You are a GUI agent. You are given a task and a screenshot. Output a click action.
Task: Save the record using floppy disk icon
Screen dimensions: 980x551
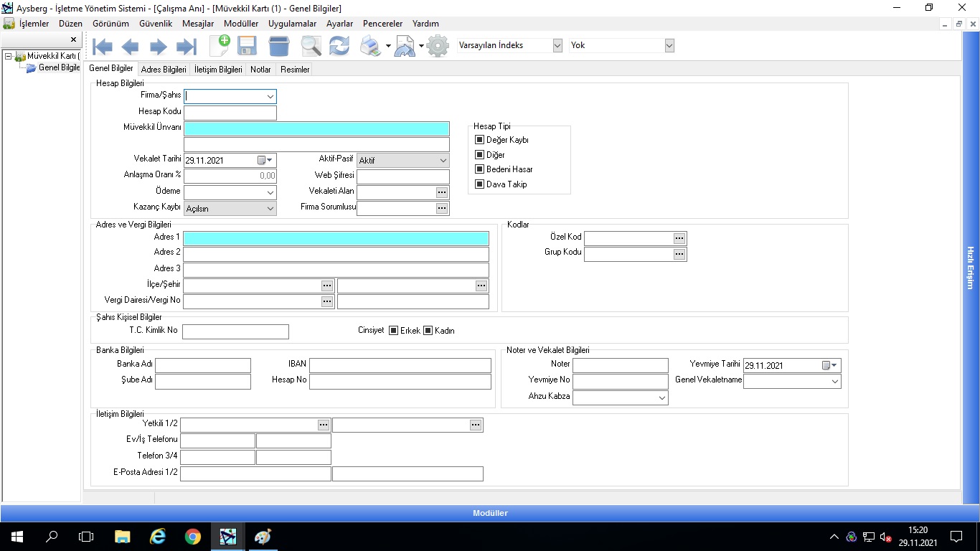pyautogui.click(x=248, y=46)
